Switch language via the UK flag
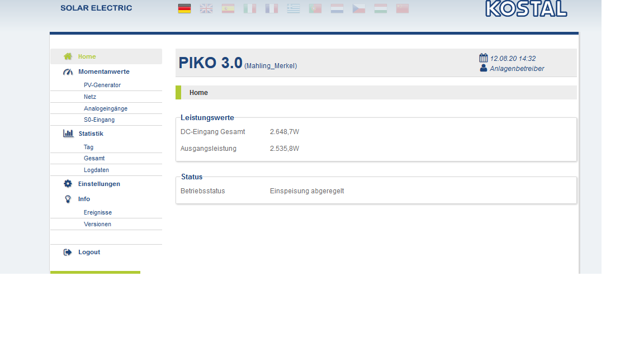This screenshot has width=644, height=362. [x=206, y=8]
